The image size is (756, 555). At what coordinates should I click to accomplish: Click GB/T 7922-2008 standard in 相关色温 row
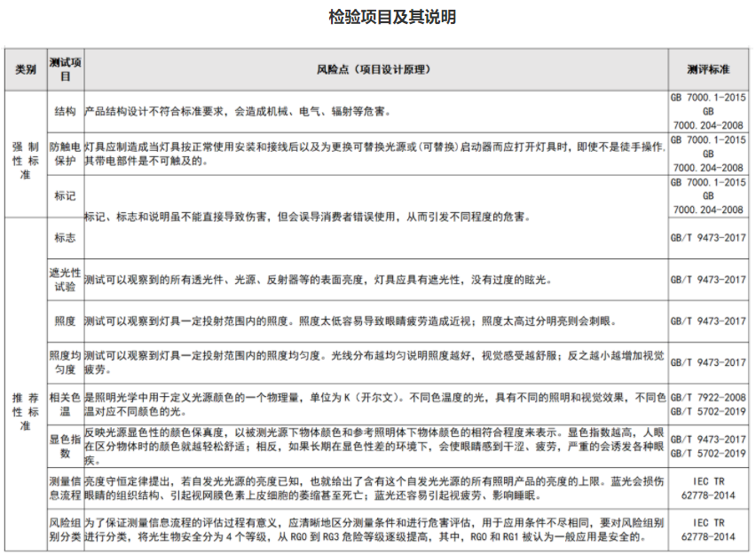click(707, 398)
